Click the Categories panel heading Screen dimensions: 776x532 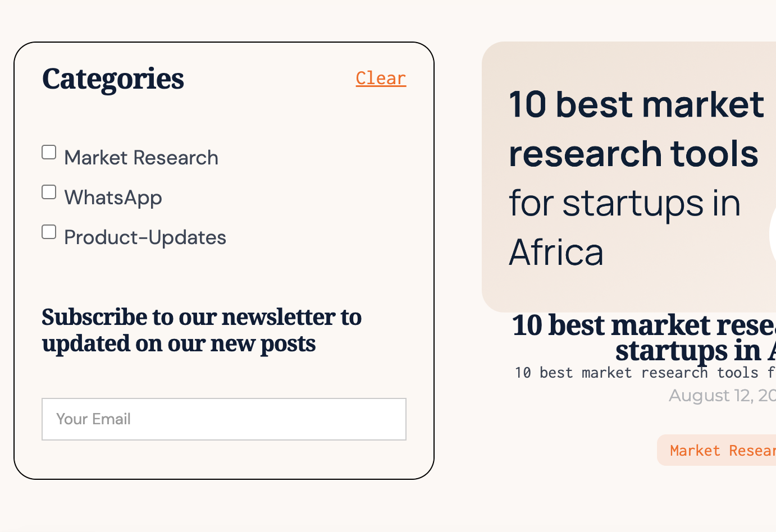[113, 79]
